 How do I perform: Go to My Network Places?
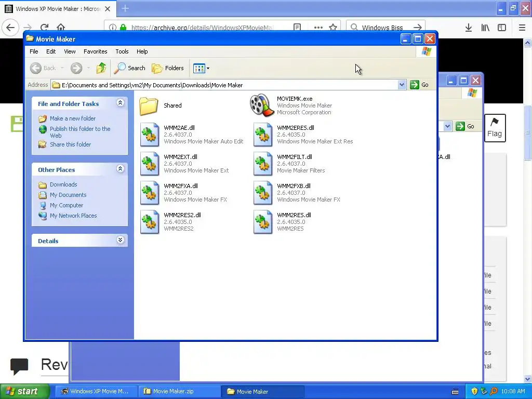(x=73, y=216)
